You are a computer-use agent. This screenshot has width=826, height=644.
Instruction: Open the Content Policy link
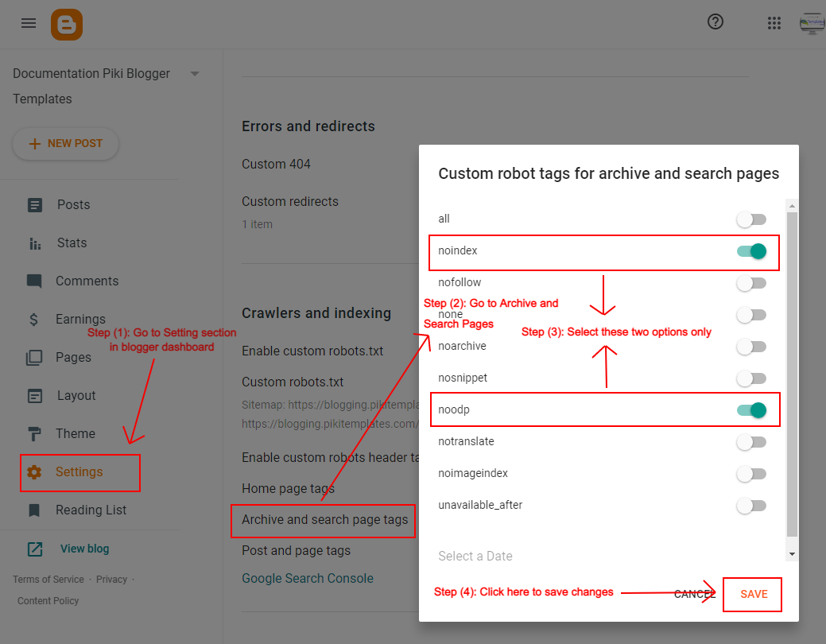48,601
